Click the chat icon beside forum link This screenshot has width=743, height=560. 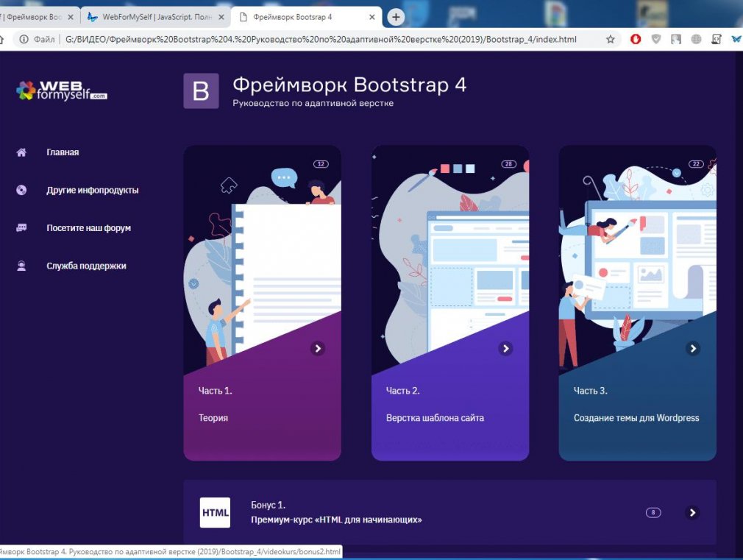(21, 228)
